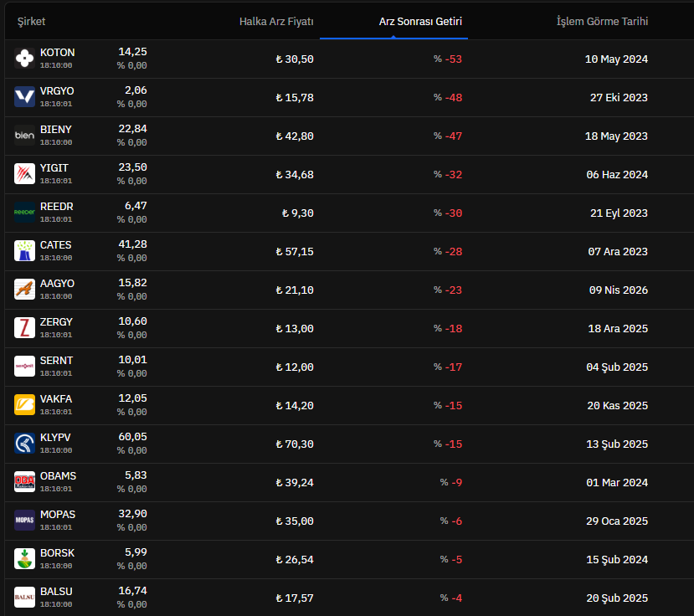Click the YIGIT company logo icon
This screenshot has width=694, height=616.
24,174
